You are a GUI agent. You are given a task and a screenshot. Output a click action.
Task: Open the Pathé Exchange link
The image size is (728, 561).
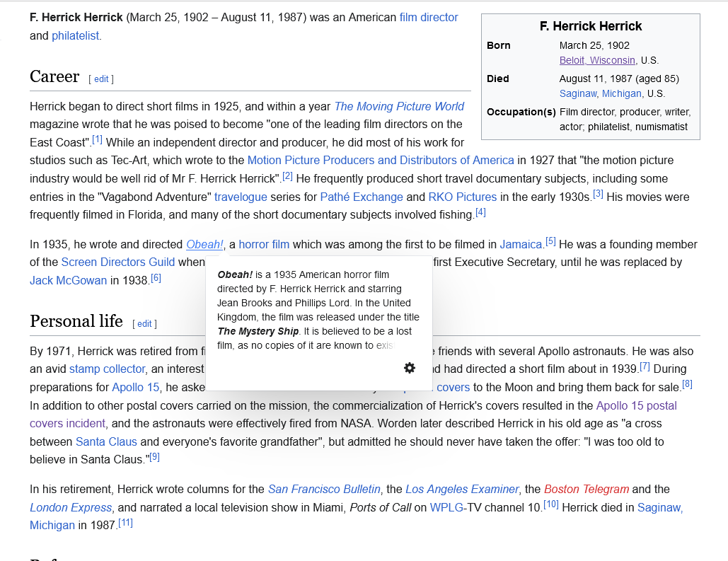(x=362, y=197)
